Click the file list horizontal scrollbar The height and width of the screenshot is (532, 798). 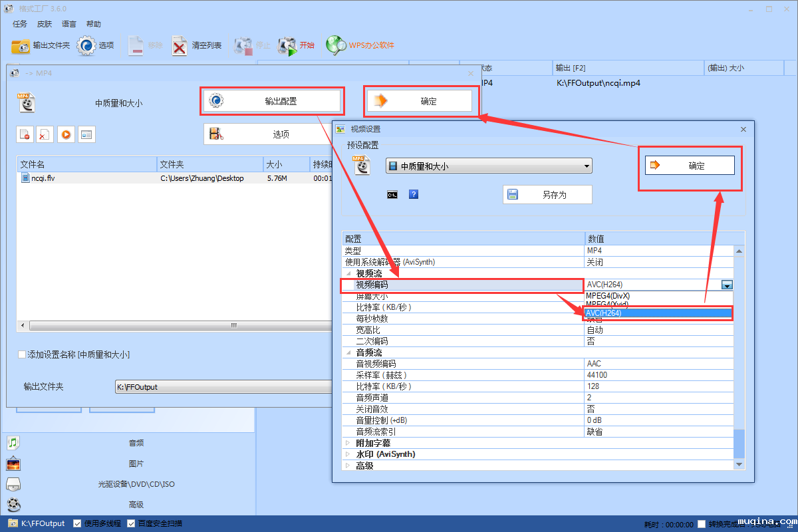[180, 325]
